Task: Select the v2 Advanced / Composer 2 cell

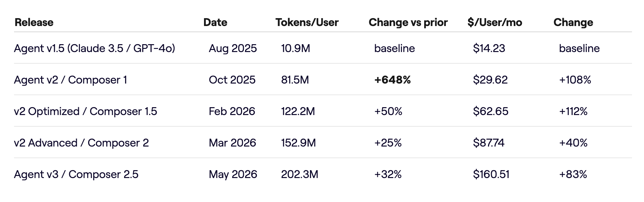Action: click(82, 143)
